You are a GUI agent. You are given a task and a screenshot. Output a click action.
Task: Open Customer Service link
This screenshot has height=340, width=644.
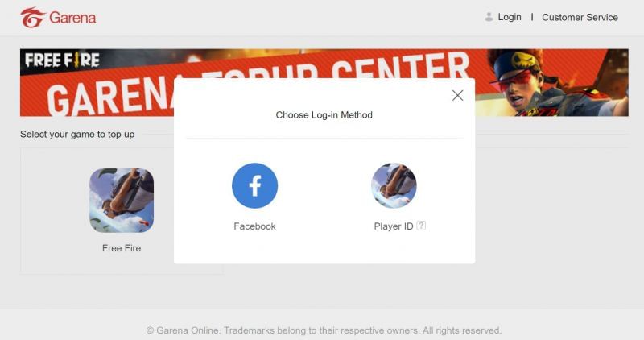pos(580,17)
